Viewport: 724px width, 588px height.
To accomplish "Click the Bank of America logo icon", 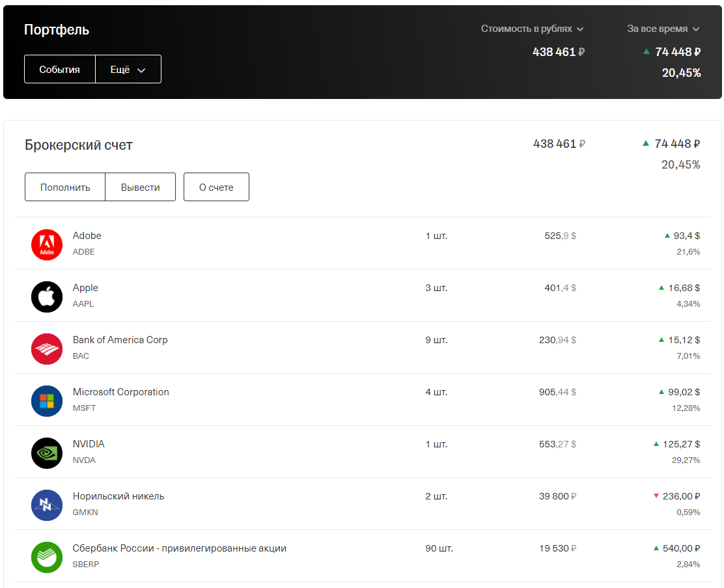I will [x=47, y=348].
